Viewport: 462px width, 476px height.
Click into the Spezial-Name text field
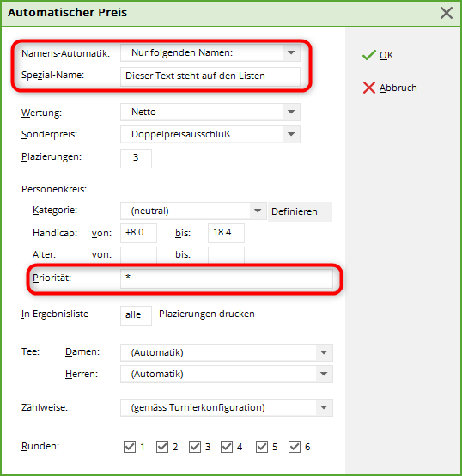(210, 76)
